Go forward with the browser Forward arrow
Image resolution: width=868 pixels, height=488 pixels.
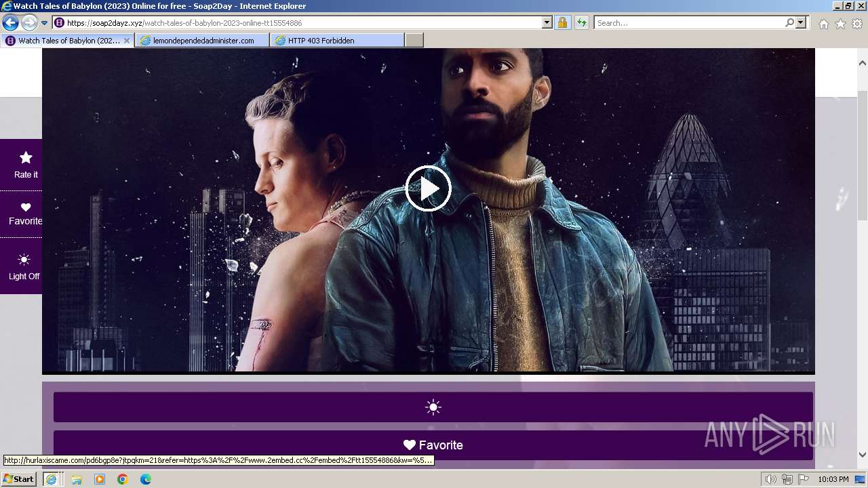click(29, 22)
